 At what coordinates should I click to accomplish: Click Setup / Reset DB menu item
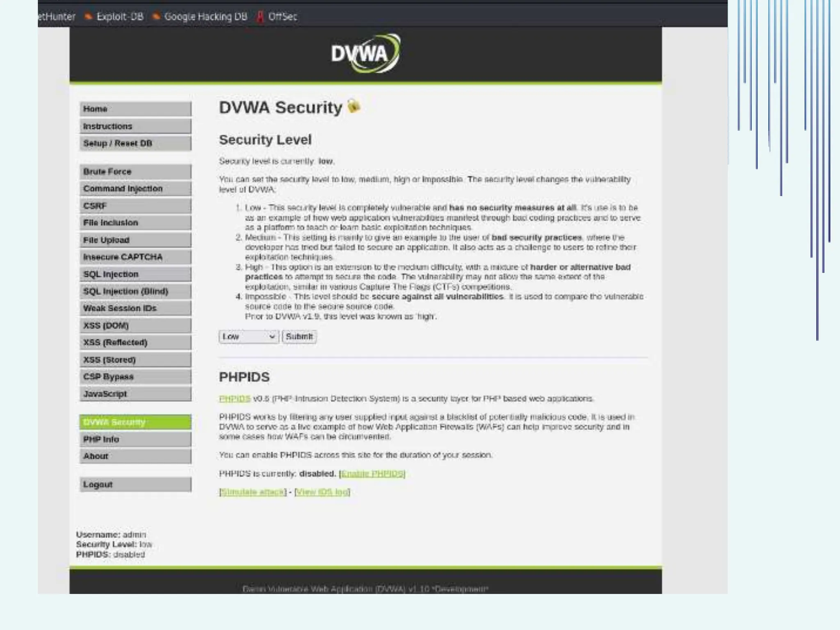click(x=135, y=144)
